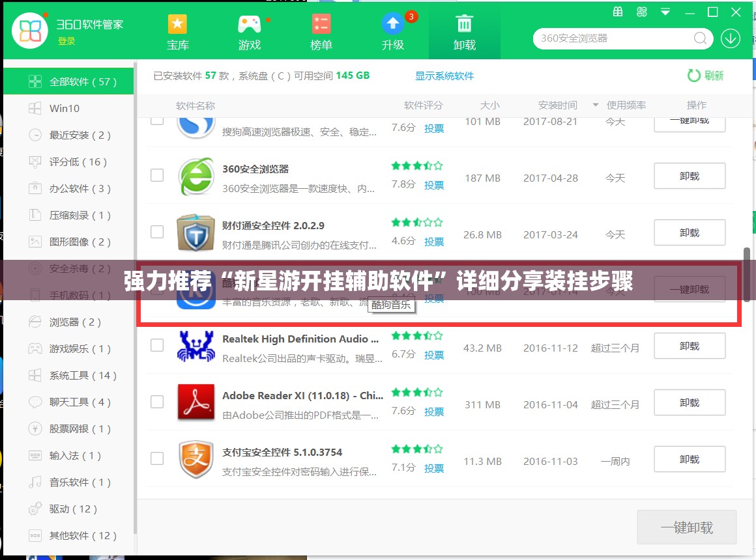Select 压缩刻录 (1) category
The height and width of the screenshot is (560, 756).
coord(68,216)
